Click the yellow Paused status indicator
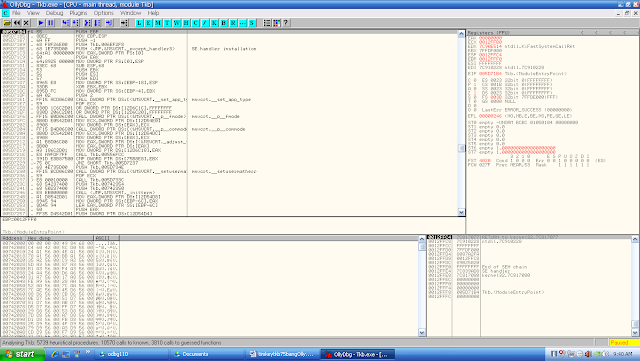Viewport: 640px width, 361px height. 623,343
